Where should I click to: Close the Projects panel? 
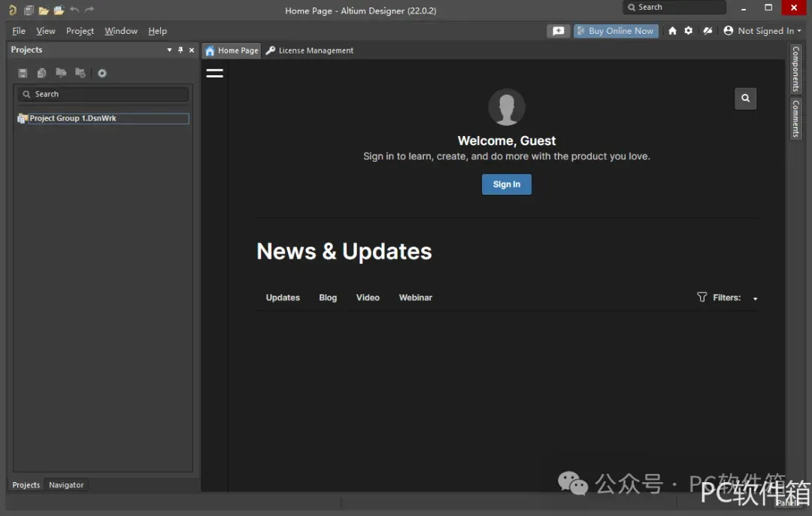[x=192, y=50]
